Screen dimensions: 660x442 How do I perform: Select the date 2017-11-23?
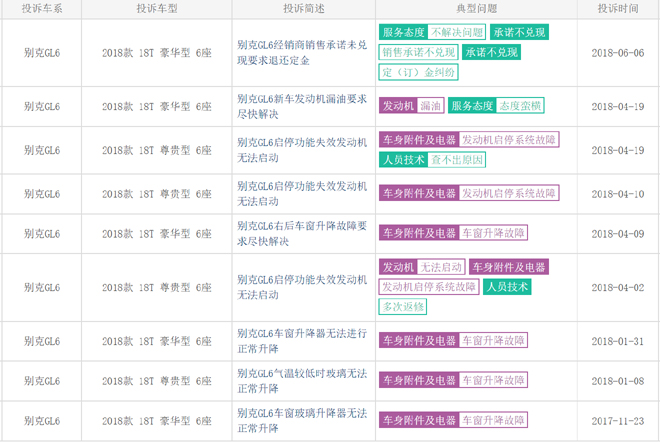click(x=618, y=421)
